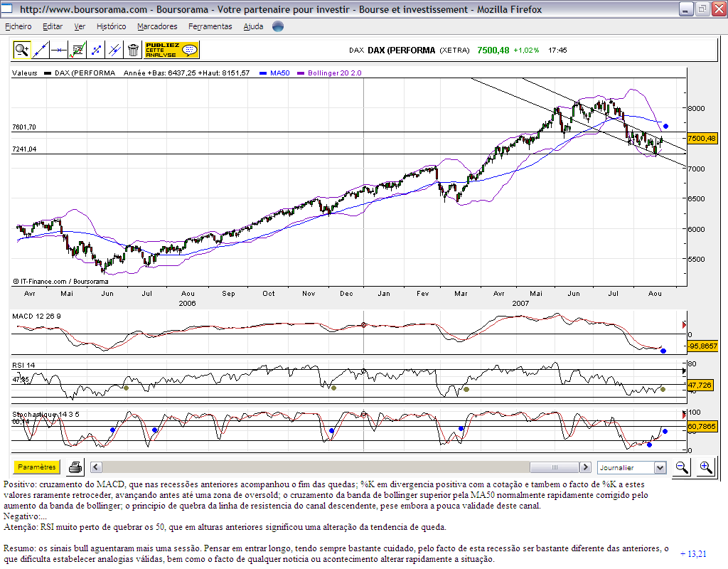Click the Année +Bas: 6437,25 +Haut: 8151,57 text
728x569 pixels.
point(187,73)
